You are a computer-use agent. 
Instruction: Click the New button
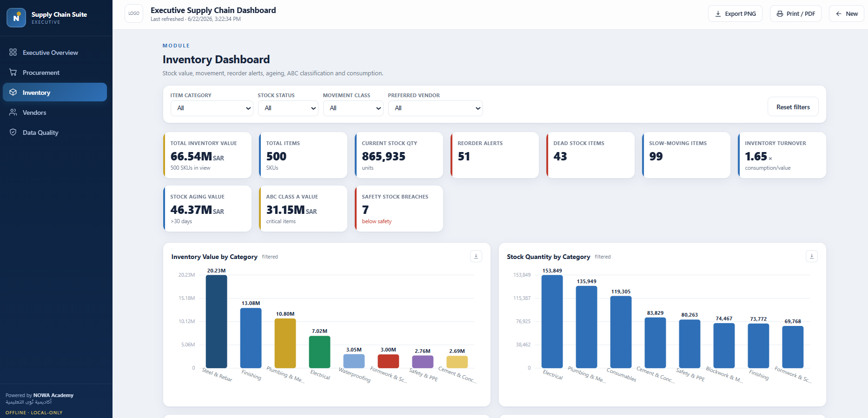847,13
